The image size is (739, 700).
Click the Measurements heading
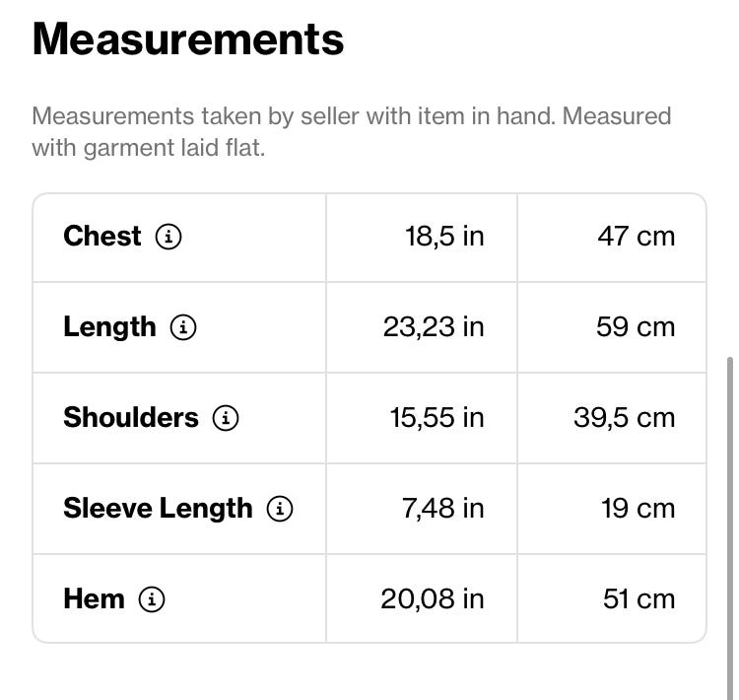click(x=188, y=39)
